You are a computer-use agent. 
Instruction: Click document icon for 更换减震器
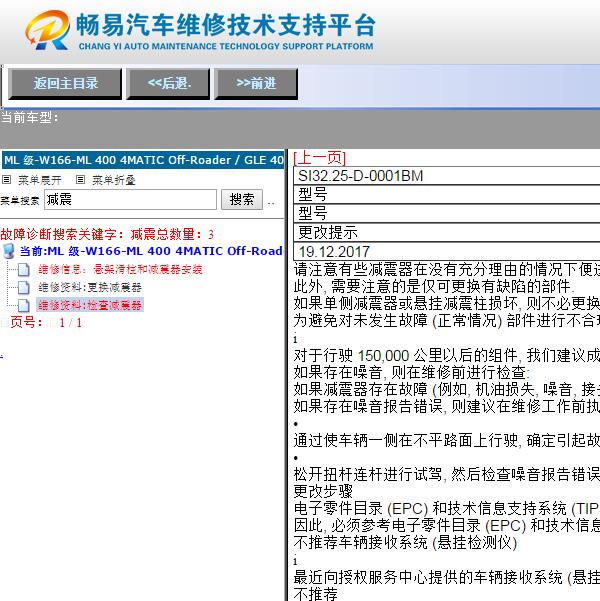tap(24, 287)
